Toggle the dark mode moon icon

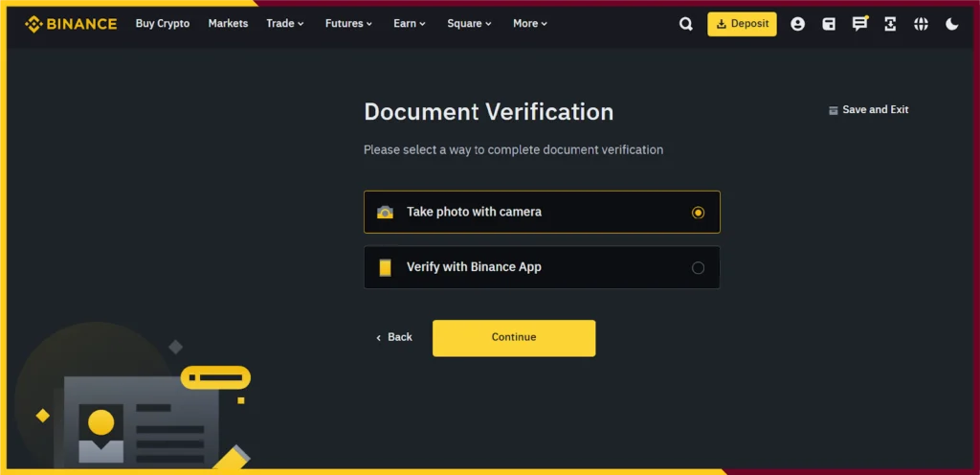pyautogui.click(x=952, y=24)
